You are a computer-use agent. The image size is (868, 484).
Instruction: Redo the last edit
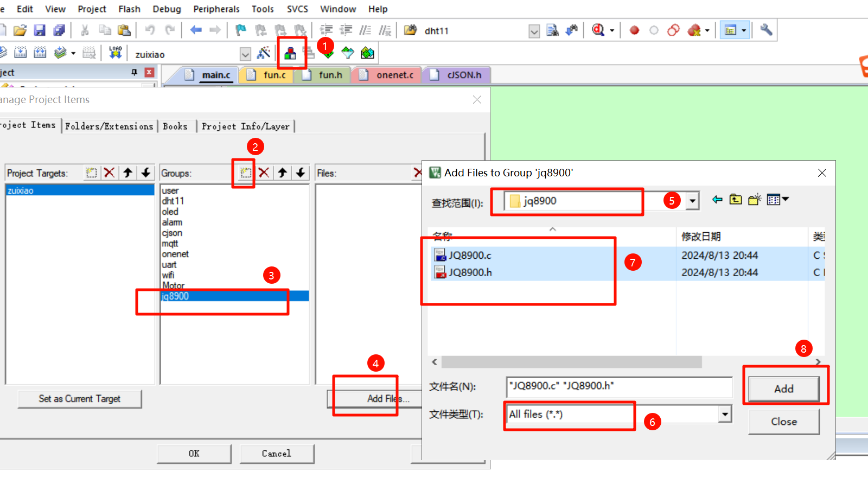[170, 30]
